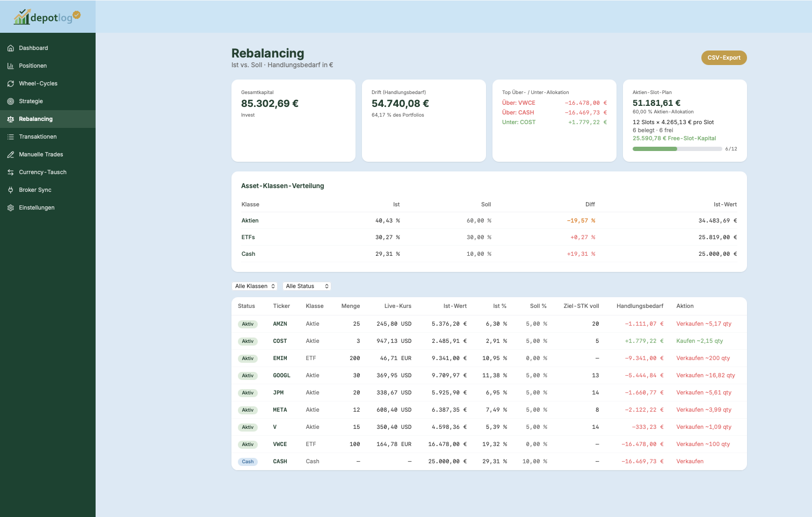812x517 pixels.
Task: Click the 25.590,78 € Free-Slot-Kapital text
Action: (x=674, y=138)
